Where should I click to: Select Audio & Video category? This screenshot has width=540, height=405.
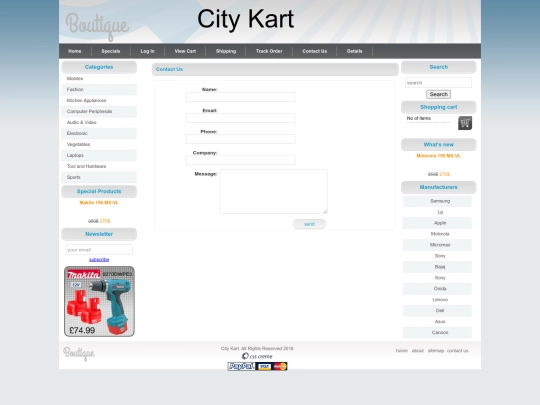point(99,122)
